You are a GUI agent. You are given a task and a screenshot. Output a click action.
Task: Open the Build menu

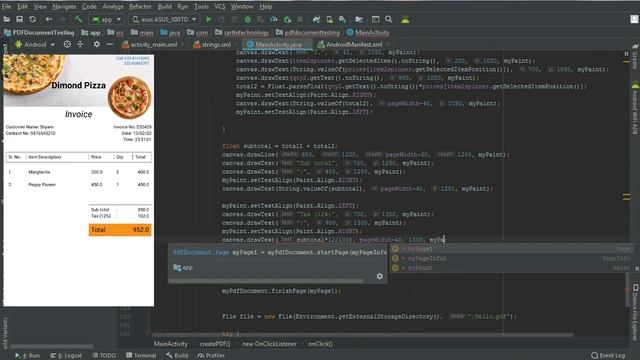[164, 7]
